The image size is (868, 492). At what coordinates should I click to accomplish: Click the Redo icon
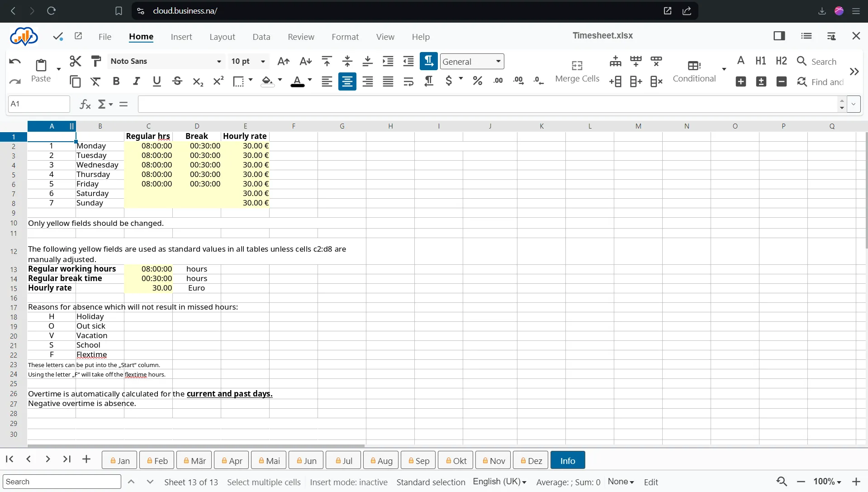point(15,81)
